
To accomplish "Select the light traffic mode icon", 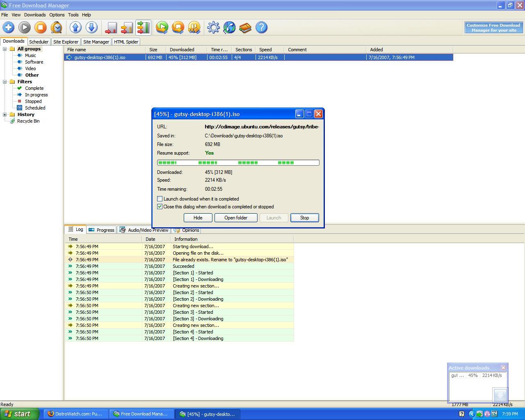I will tap(111, 27).
